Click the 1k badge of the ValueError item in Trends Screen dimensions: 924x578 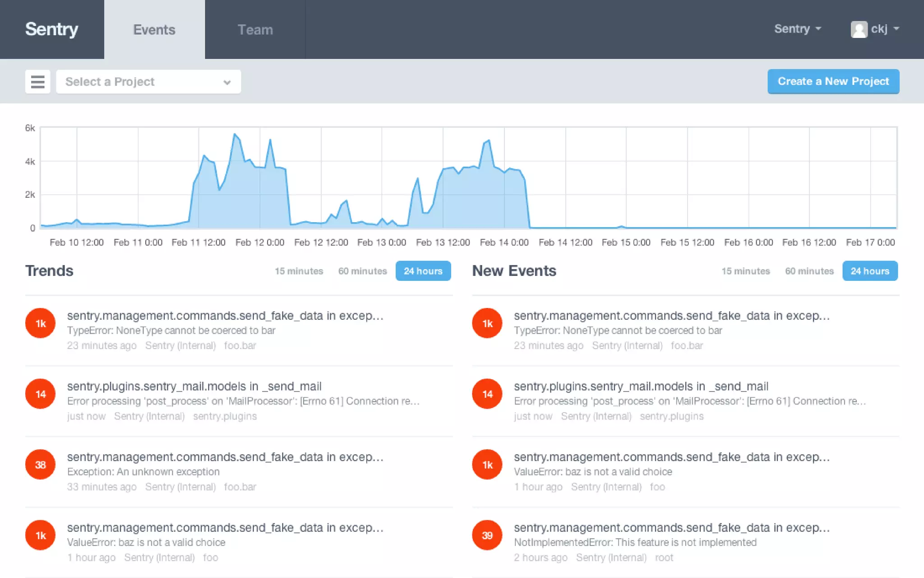(x=40, y=535)
